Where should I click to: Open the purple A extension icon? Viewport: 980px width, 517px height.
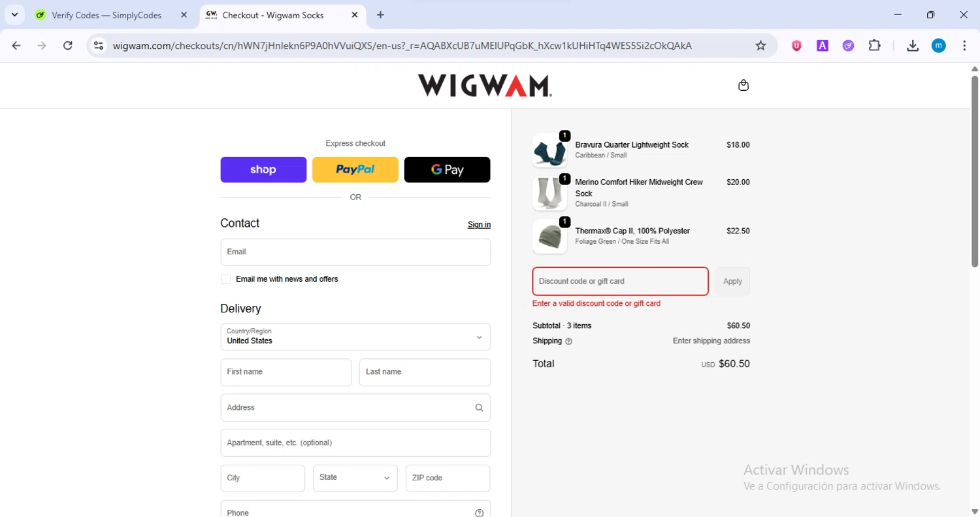[823, 46]
